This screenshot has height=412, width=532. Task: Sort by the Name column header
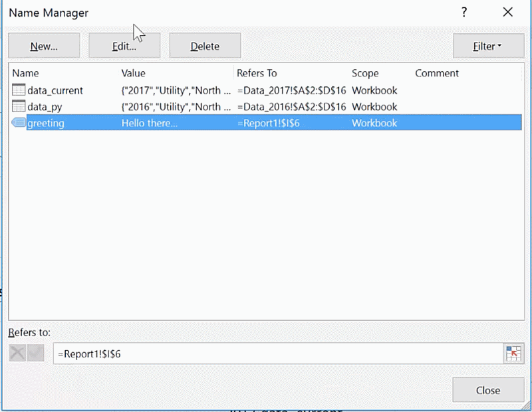26,73
